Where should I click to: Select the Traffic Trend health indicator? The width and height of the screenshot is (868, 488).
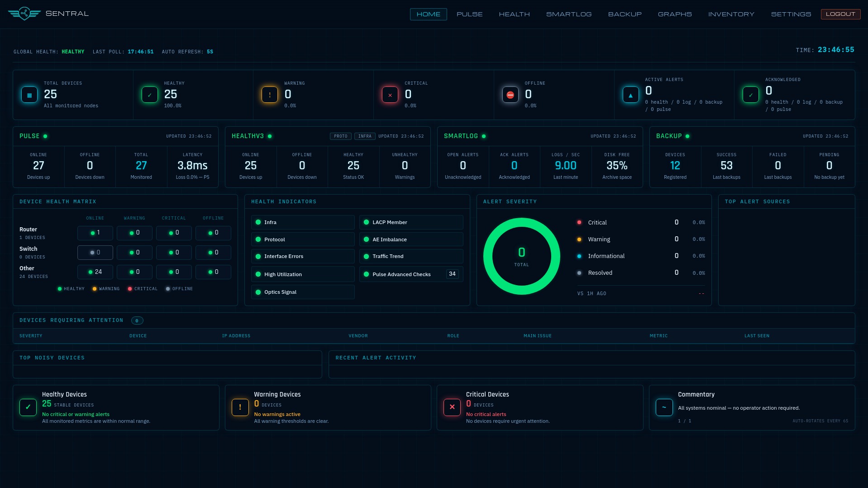point(411,256)
